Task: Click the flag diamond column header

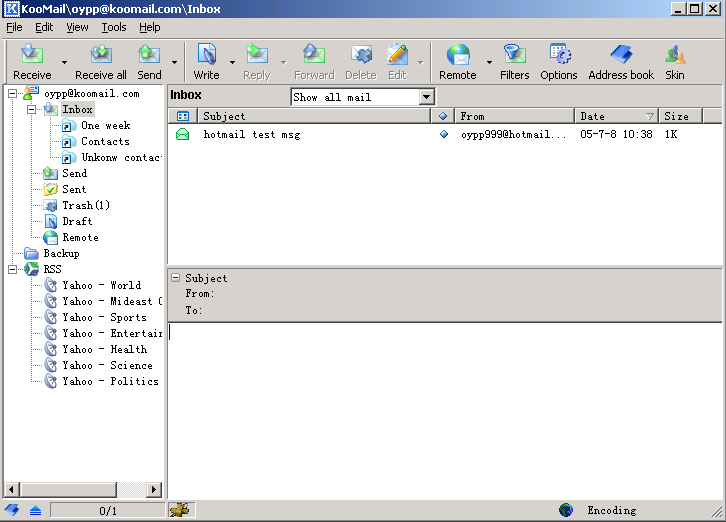Action: (443, 116)
